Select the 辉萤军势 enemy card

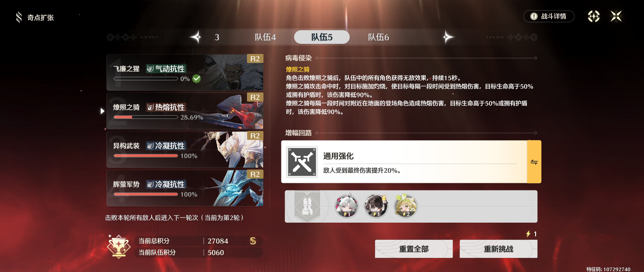[x=185, y=188]
